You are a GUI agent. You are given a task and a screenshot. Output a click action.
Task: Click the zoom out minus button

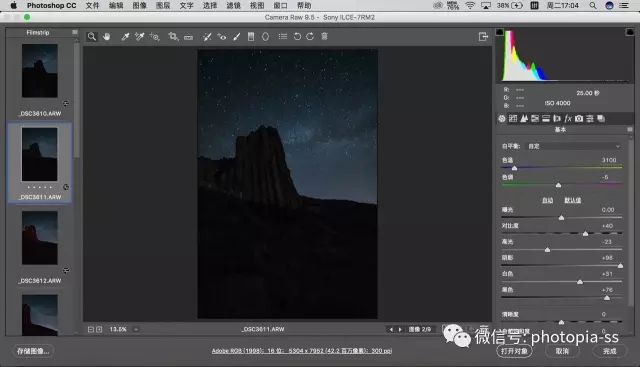pos(91,329)
